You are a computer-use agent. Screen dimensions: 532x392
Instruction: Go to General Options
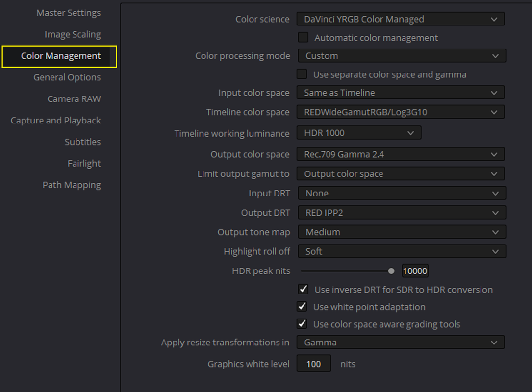[67, 77]
